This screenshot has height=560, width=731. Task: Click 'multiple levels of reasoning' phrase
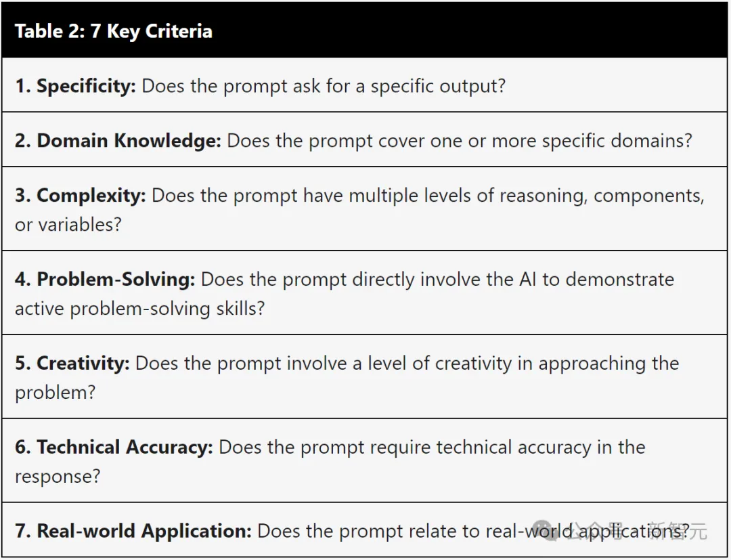468,196
